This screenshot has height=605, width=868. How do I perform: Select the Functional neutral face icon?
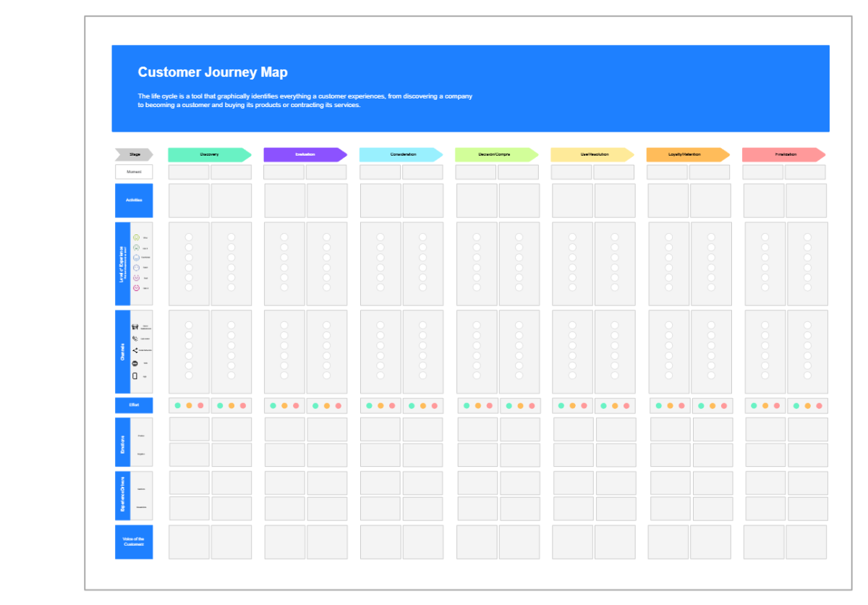pyautogui.click(x=135, y=258)
